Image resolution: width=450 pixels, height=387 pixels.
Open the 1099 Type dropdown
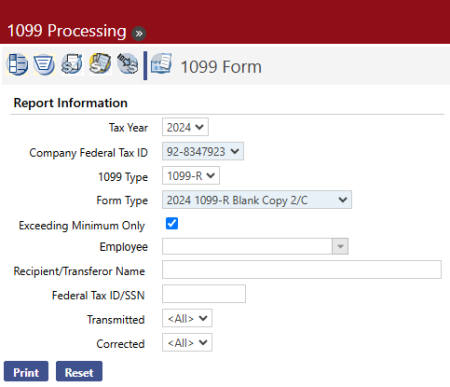(x=191, y=176)
